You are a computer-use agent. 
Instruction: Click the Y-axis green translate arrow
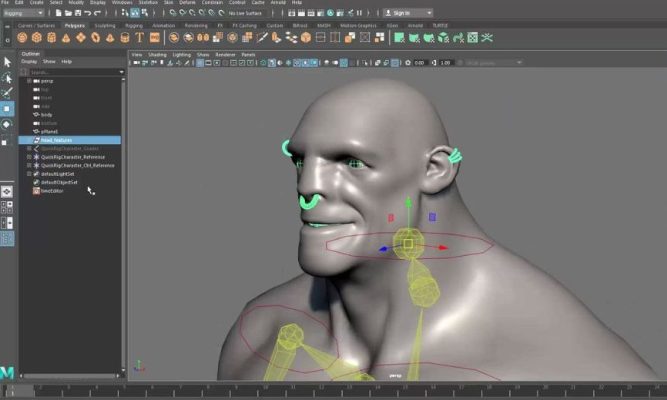[407, 206]
